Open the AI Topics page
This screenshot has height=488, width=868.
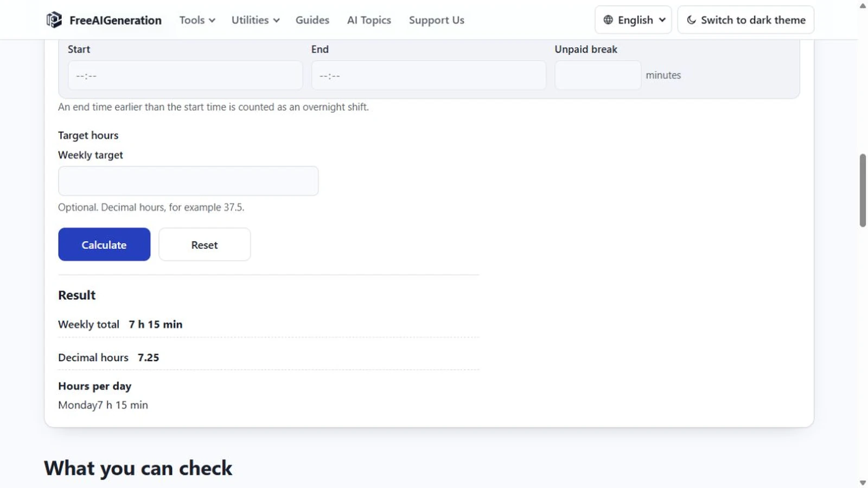point(369,20)
